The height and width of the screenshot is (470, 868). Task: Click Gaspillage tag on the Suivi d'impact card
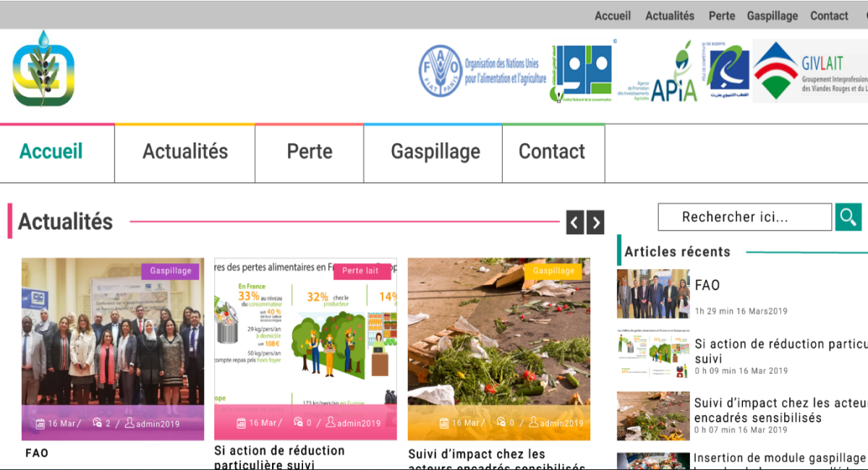tap(553, 271)
